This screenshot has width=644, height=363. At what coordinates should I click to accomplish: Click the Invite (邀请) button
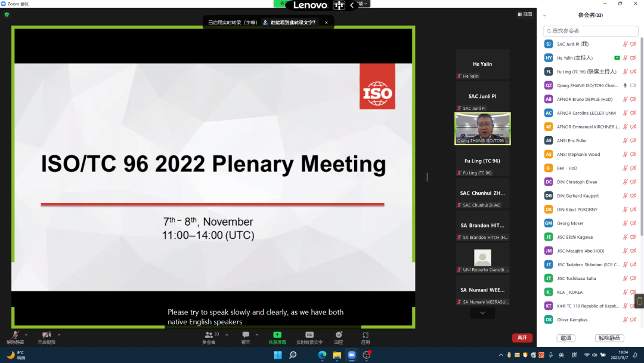(565, 338)
